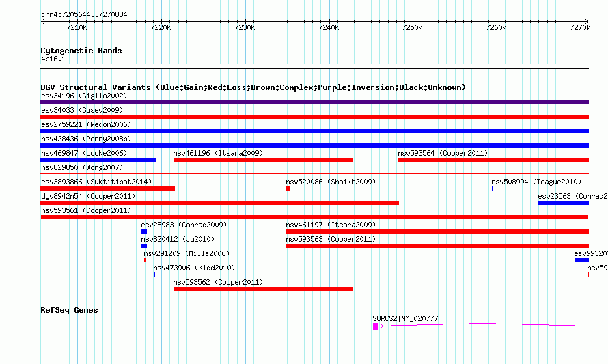The height and width of the screenshot is (364, 608).
Task: Click the 7220k scale mark
Action: pyautogui.click(x=161, y=27)
